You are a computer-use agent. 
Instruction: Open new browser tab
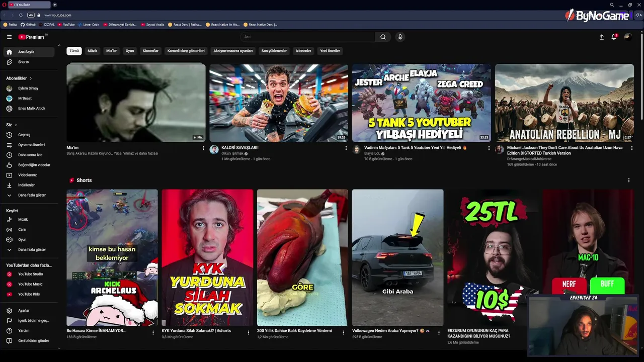(x=55, y=5)
